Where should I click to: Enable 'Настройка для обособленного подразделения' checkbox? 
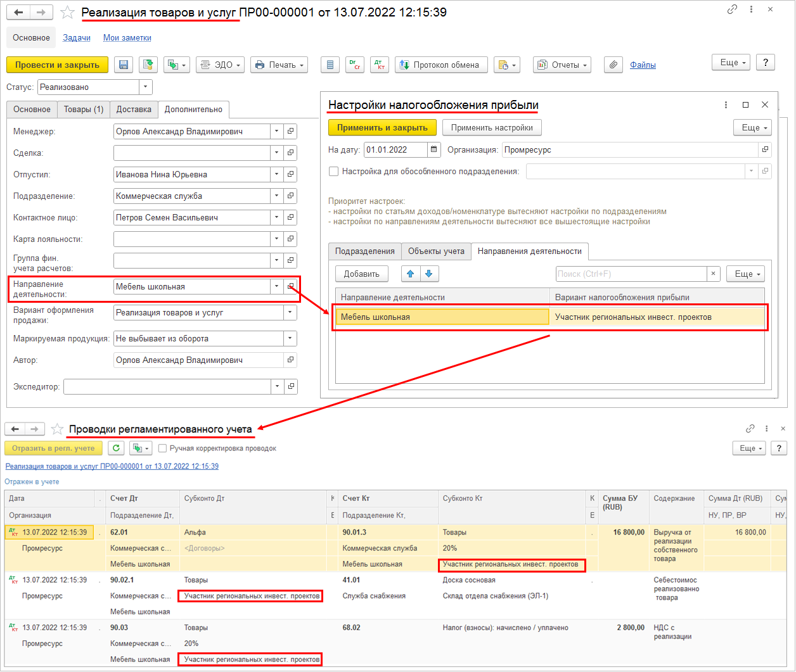pos(333,171)
